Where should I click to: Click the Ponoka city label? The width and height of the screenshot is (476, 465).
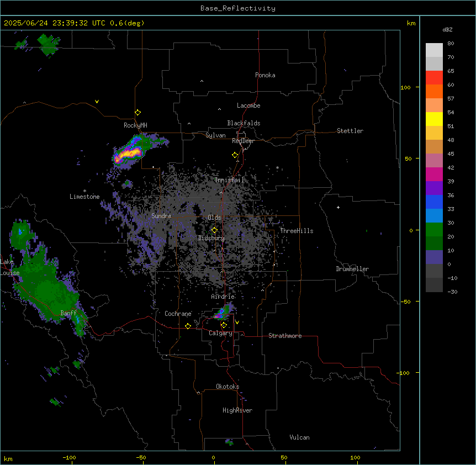265,75
